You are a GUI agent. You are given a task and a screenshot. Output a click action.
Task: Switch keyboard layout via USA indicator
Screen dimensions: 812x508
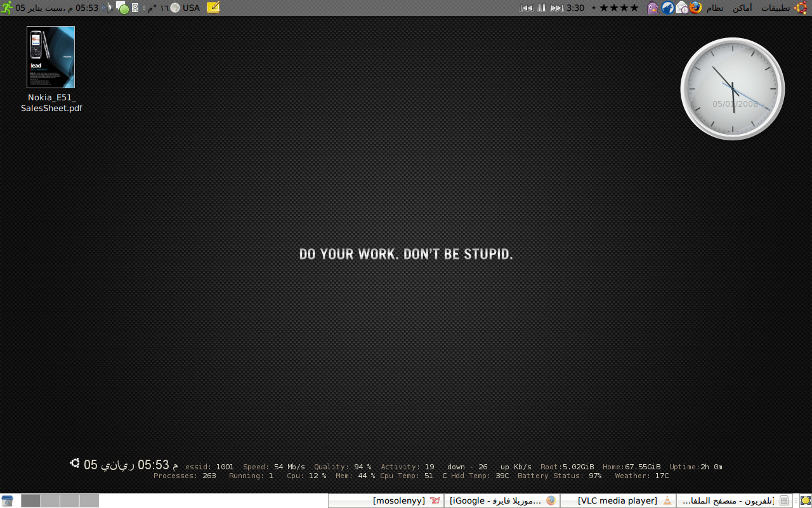pos(191,8)
